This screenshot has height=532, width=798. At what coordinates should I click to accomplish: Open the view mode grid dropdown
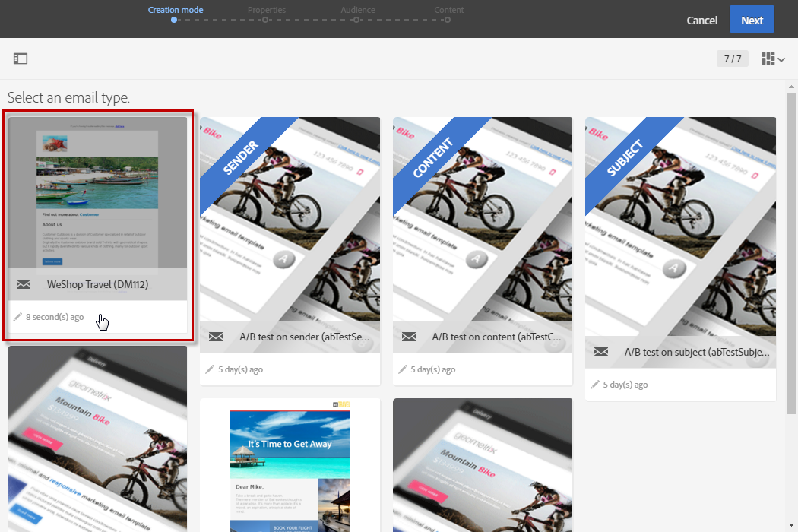pyautogui.click(x=773, y=59)
